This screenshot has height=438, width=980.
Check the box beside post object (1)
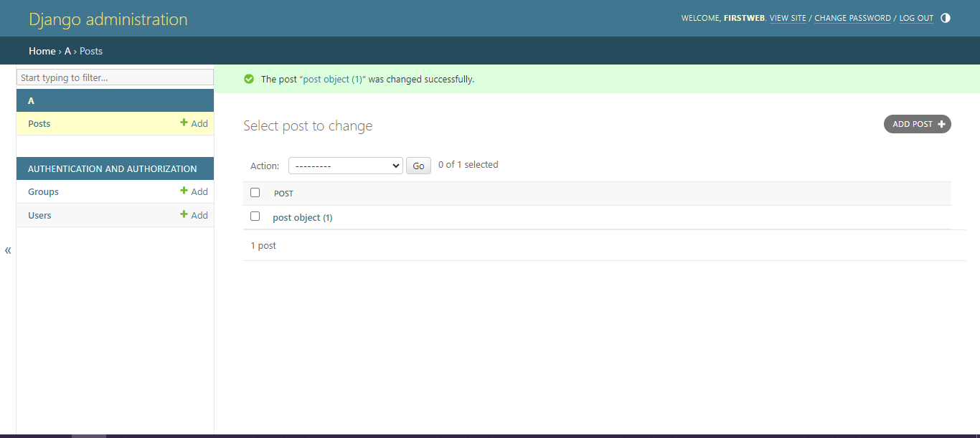pyautogui.click(x=255, y=216)
